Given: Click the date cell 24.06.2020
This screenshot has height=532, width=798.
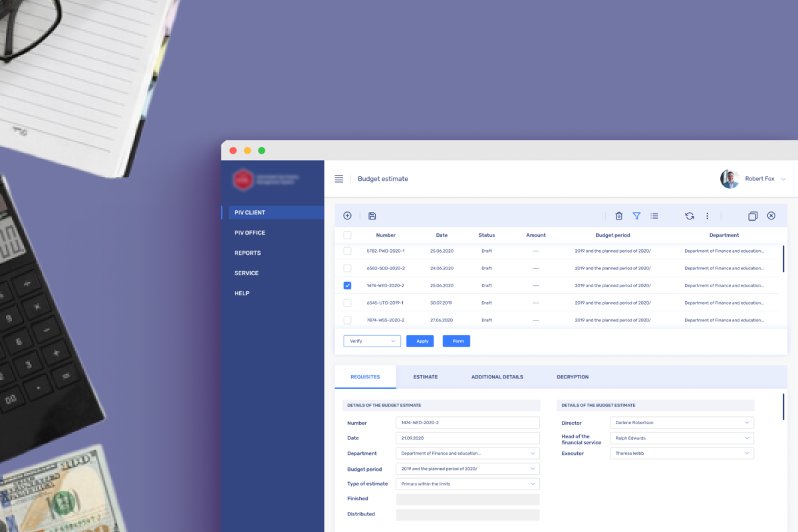Looking at the screenshot, I should (442, 269).
